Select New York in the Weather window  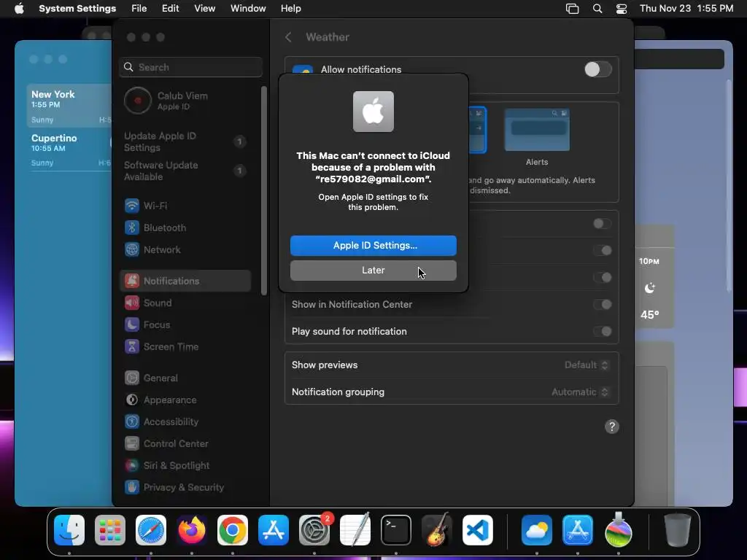pos(69,106)
